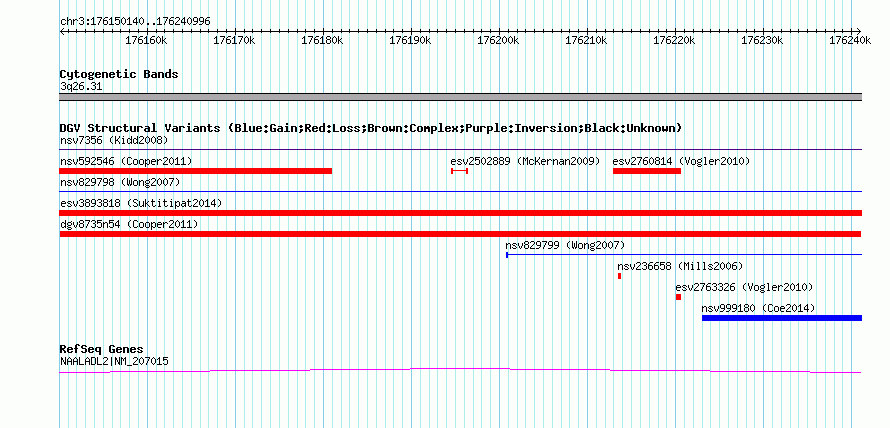The image size is (890, 428).
Task: Click the 176160k ruler tick label
Action: coord(146,40)
